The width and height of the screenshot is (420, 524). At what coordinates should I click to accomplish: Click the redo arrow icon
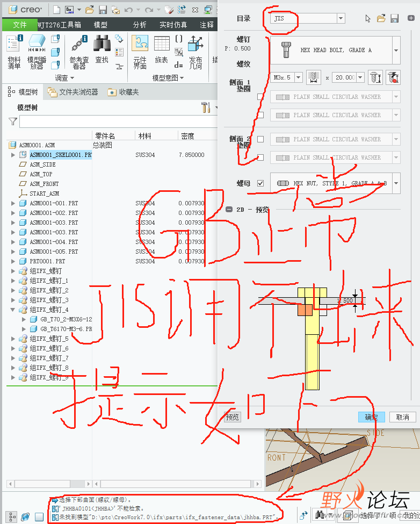pos(149,10)
